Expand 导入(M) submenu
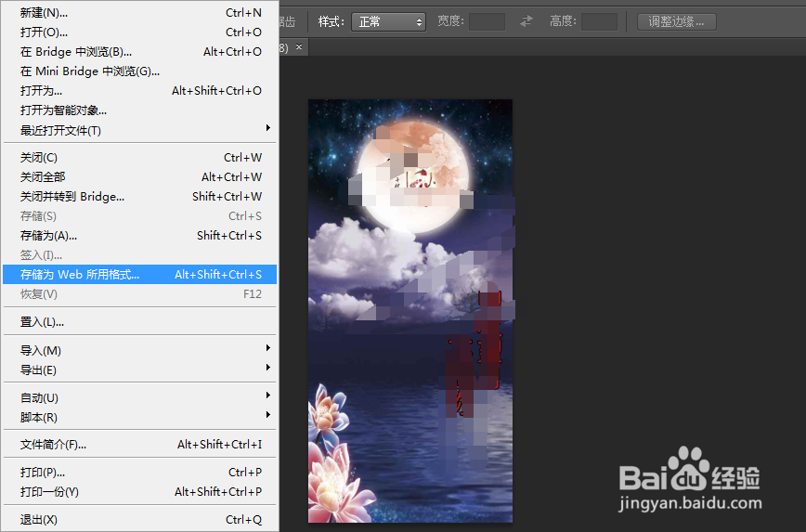 (x=140, y=351)
